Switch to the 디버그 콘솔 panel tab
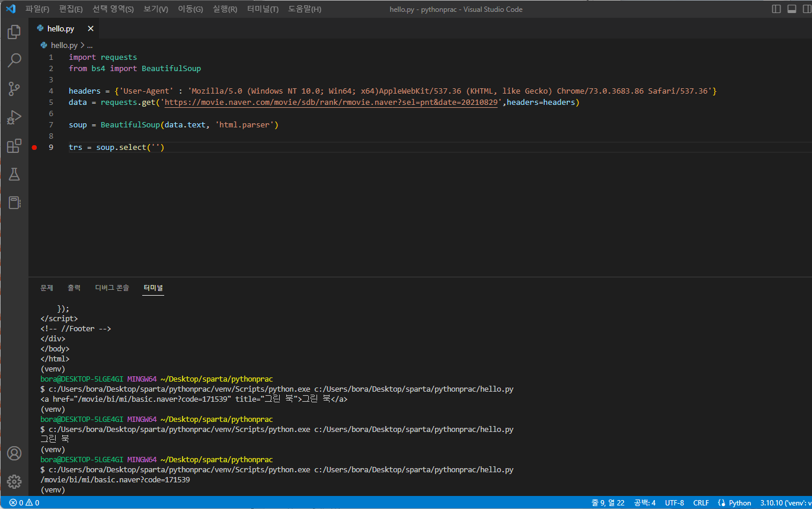 point(112,288)
